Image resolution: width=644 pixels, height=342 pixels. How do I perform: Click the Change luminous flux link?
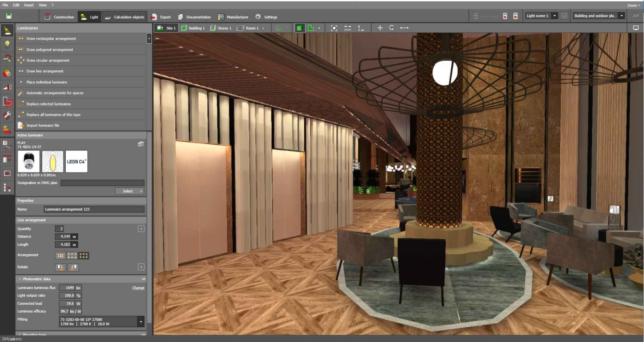click(x=138, y=288)
